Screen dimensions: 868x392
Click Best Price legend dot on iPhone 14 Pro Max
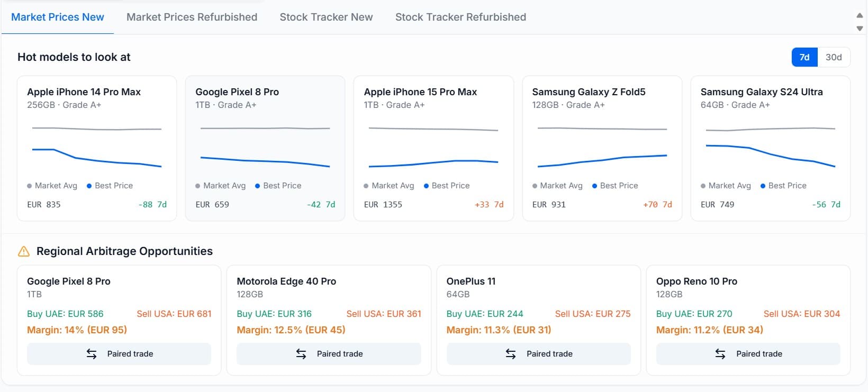coord(89,186)
